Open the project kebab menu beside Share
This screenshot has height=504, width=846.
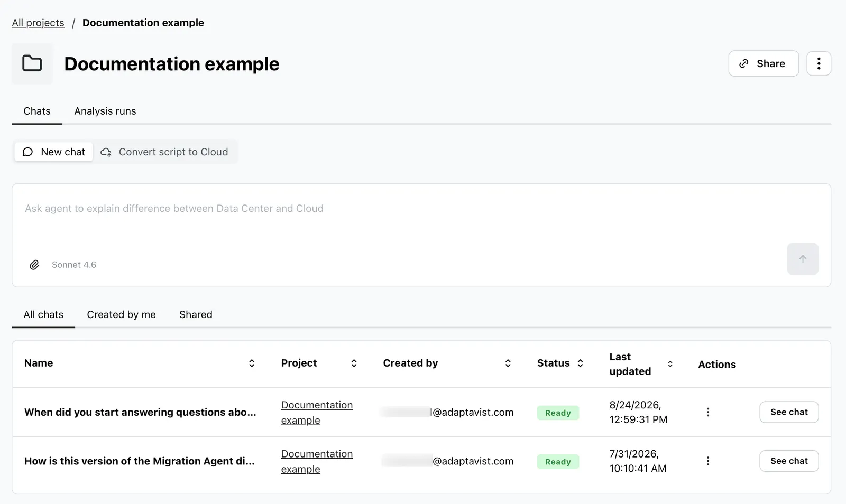click(x=819, y=63)
